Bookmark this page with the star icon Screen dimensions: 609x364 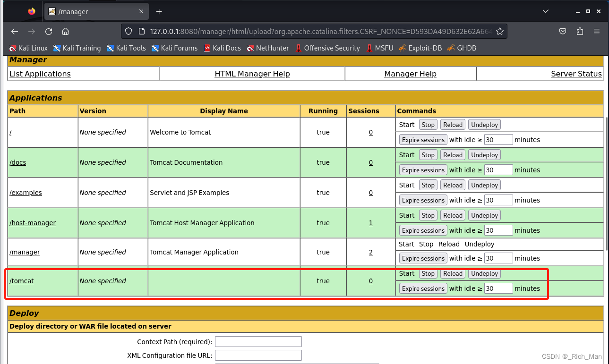click(500, 31)
